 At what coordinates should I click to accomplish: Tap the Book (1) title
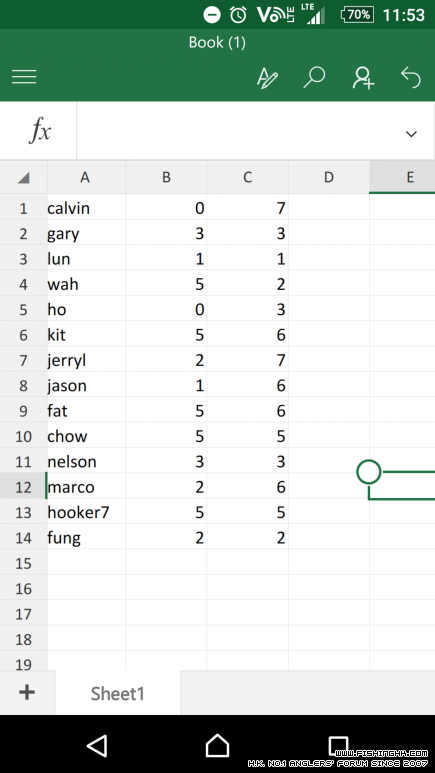[x=217, y=42]
